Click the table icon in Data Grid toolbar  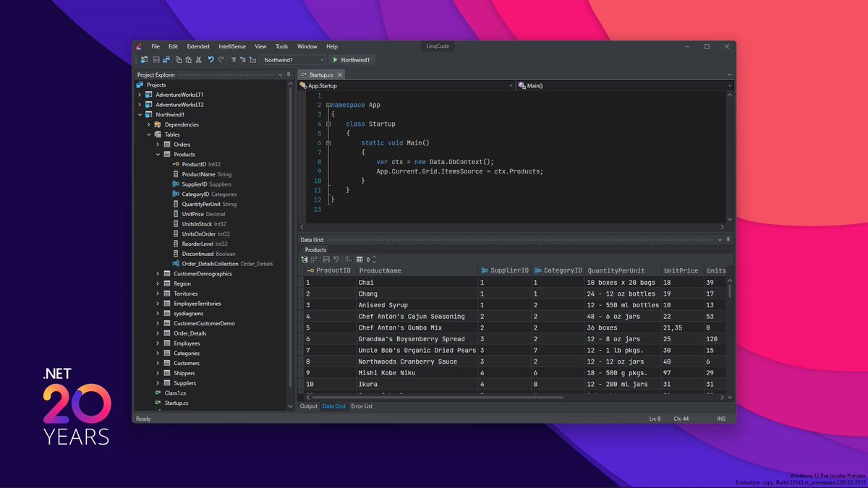click(359, 259)
